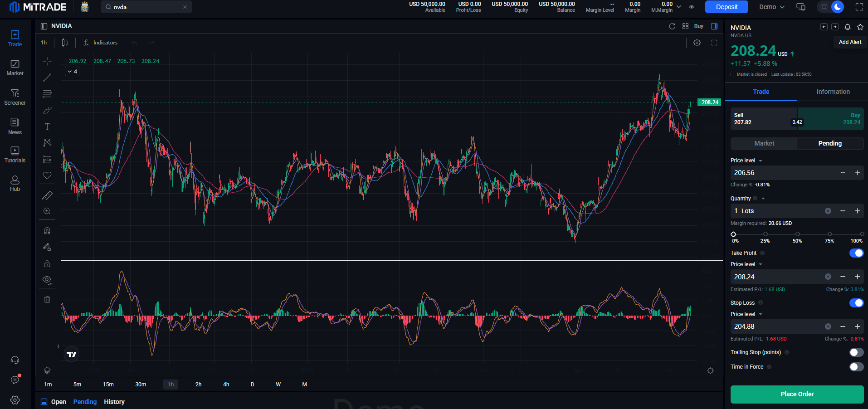Switch to light mode sun toggle
The width and height of the screenshot is (868, 409).
coord(824,7)
